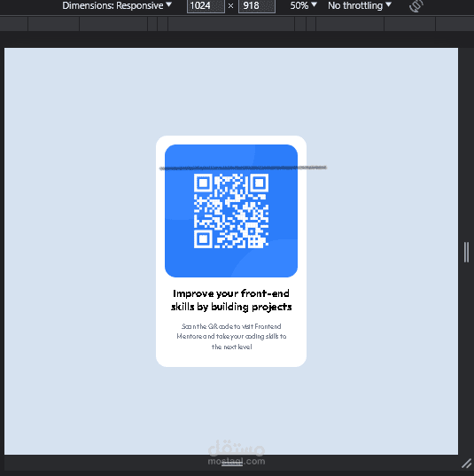Screen dimensions: 474x476
Task: Click the right-side viewport resize handle
Action: [466, 252]
